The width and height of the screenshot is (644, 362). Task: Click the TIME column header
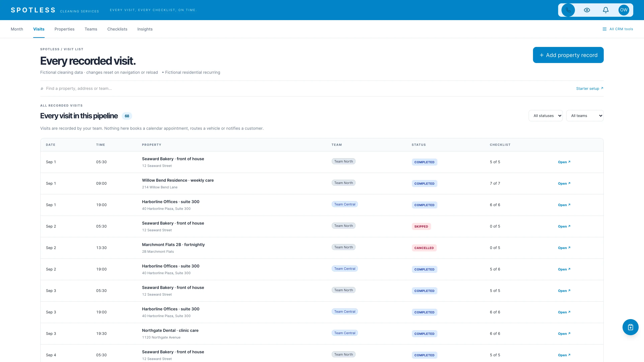pyautogui.click(x=100, y=145)
